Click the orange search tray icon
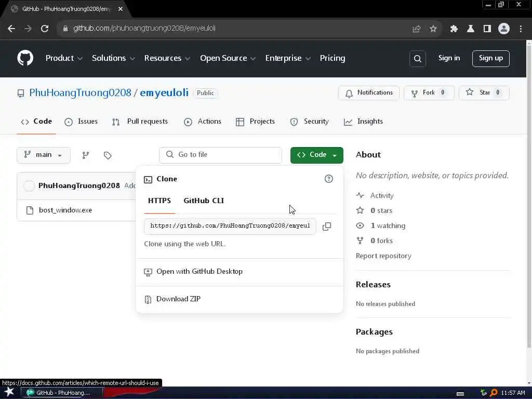532x399 pixels. tap(494, 393)
